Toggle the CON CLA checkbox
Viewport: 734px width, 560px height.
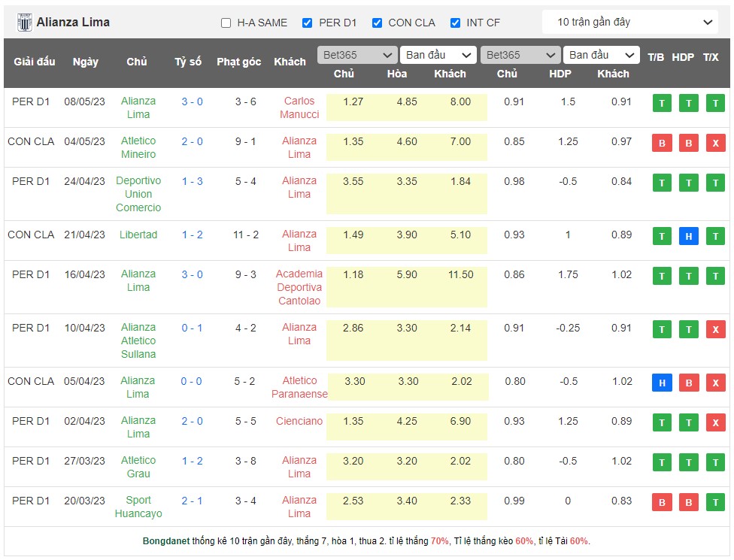378,23
